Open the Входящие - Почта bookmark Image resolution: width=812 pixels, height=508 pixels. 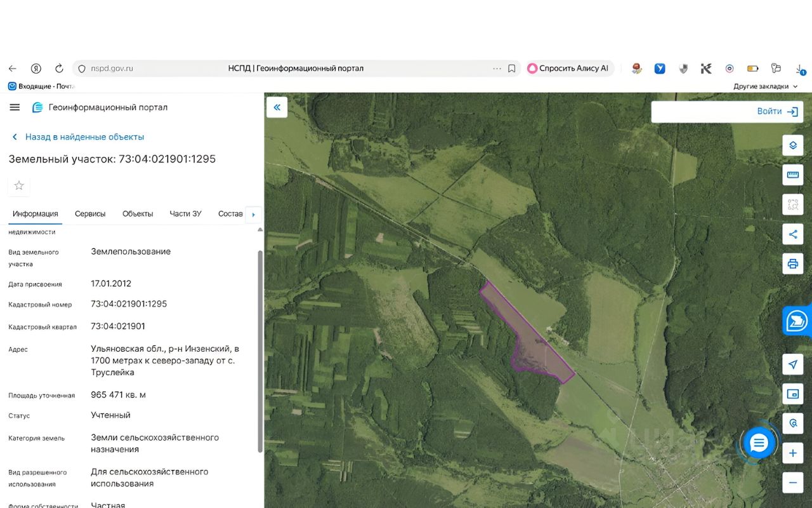[x=41, y=86]
